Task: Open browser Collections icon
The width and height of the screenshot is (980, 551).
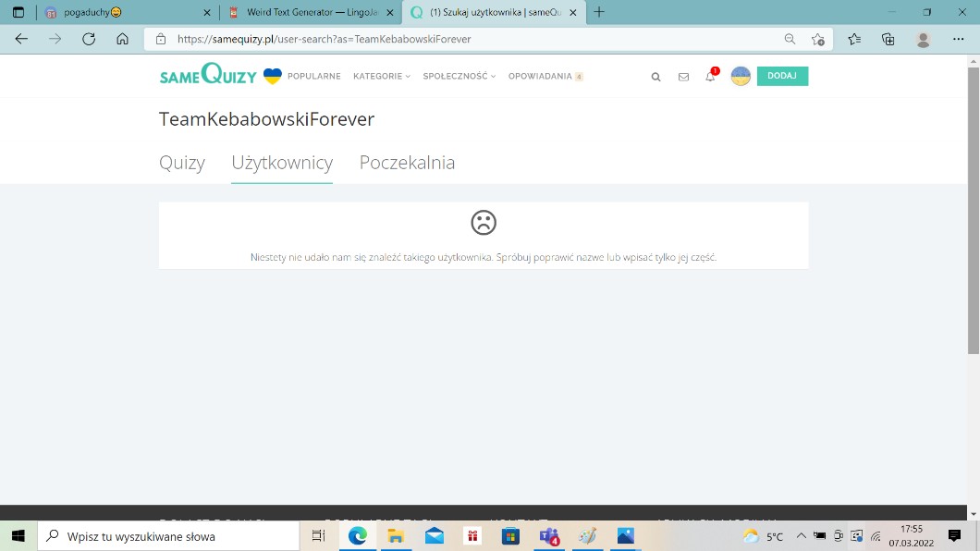Action: tap(888, 39)
